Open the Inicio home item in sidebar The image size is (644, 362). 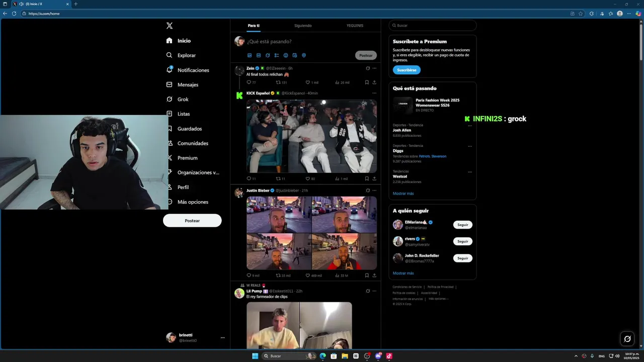coord(179,41)
